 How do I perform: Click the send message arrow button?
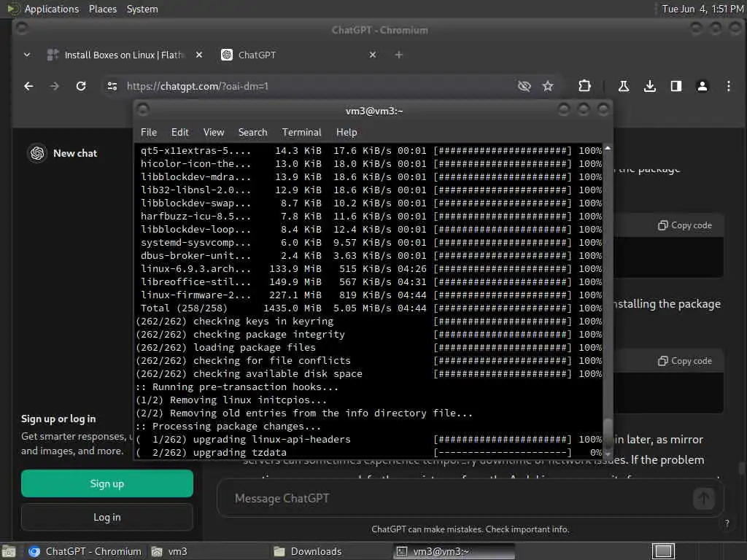pos(704,499)
